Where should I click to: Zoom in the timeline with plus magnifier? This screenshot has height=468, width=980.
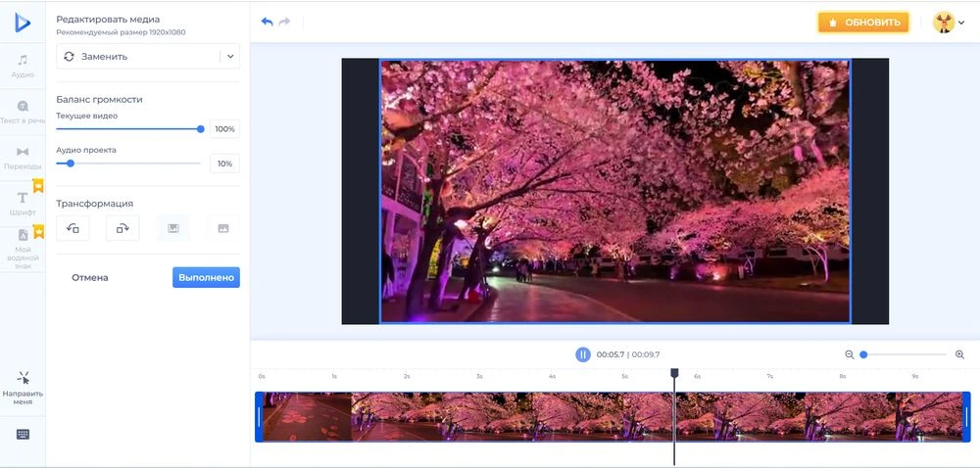tap(959, 354)
